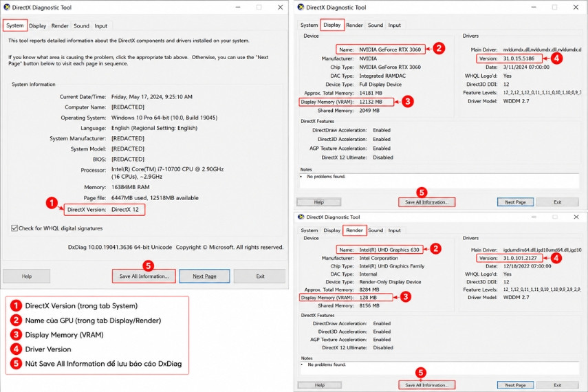Click Current Date/Time Friday, May 17 value
The width and height of the screenshot is (588, 392).
pos(152,96)
